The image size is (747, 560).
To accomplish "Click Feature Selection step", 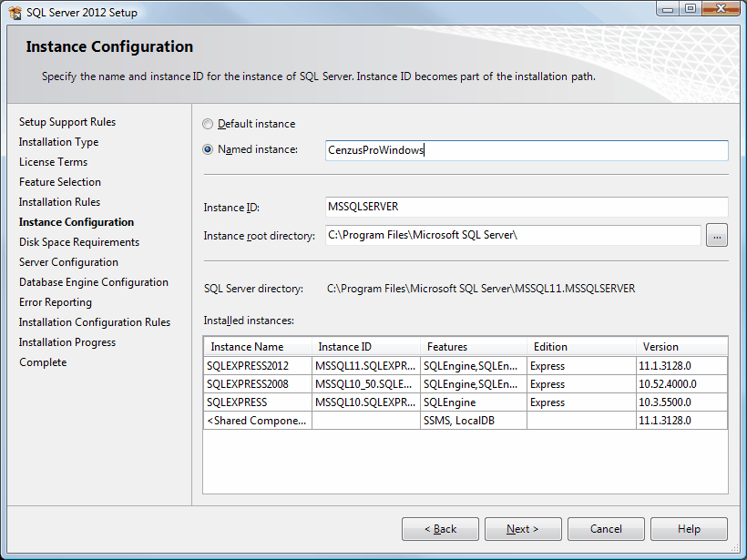I will coord(60,182).
